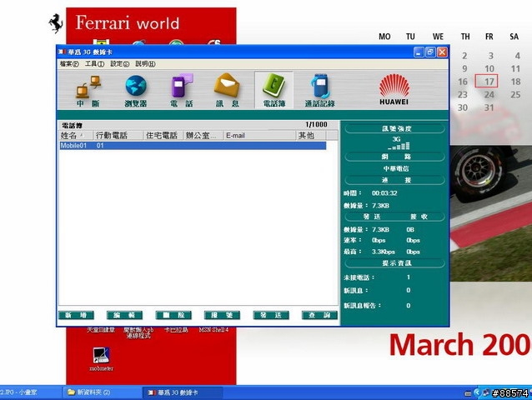Click the 接收 received column label

(x=419, y=217)
